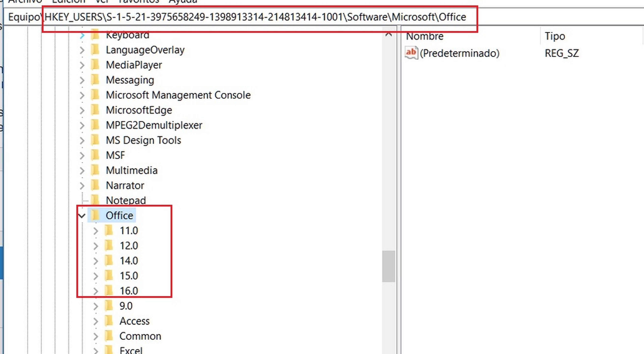Expand the Multimedia key
This screenshot has height=354, width=644.
tap(82, 171)
